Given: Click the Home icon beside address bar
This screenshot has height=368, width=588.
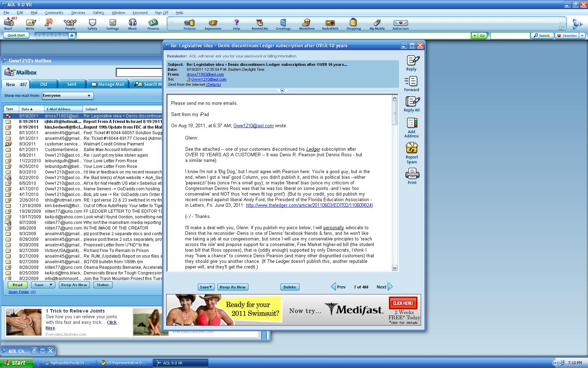Looking at the screenshot, I should click(x=72, y=35).
